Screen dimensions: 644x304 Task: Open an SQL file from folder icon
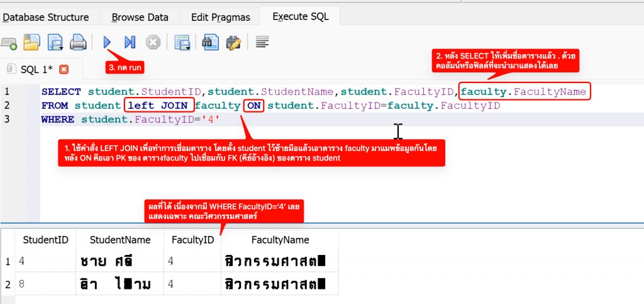31,43
